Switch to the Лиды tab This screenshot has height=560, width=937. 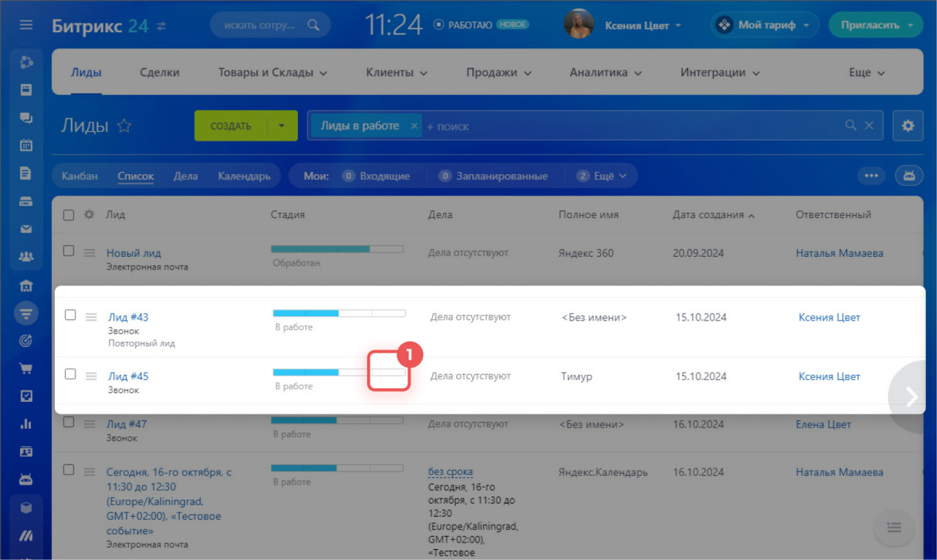pos(86,72)
